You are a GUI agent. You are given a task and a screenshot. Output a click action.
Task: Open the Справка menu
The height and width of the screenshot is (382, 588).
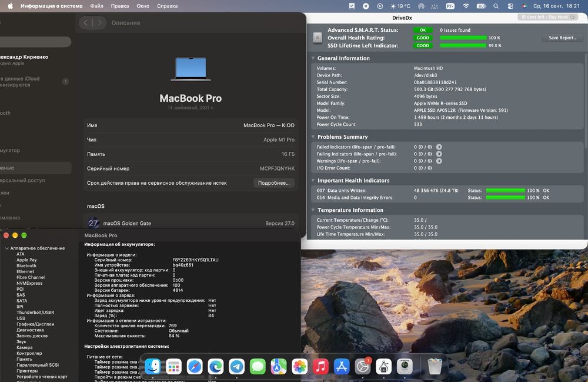pyautogui.click(x=167, y=6)
